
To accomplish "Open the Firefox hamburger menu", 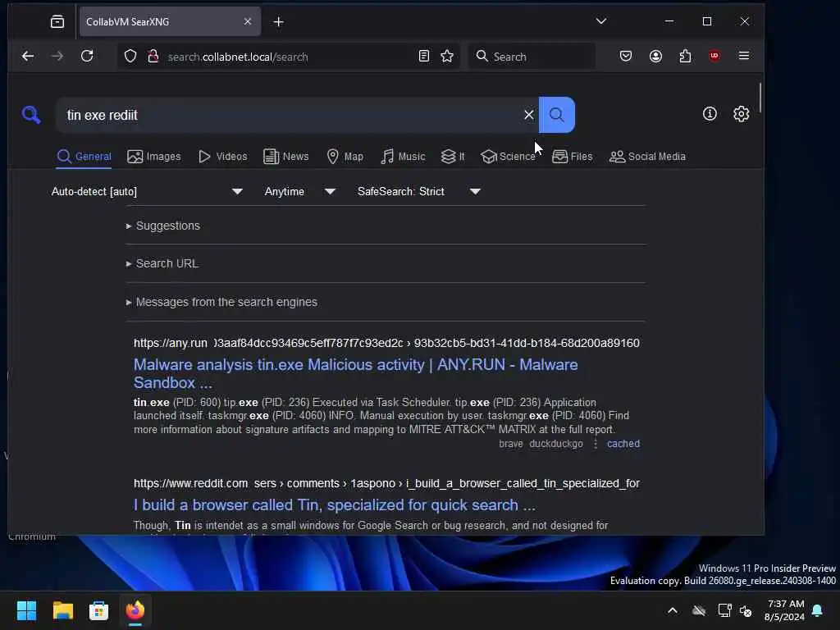I will point(744,56).
